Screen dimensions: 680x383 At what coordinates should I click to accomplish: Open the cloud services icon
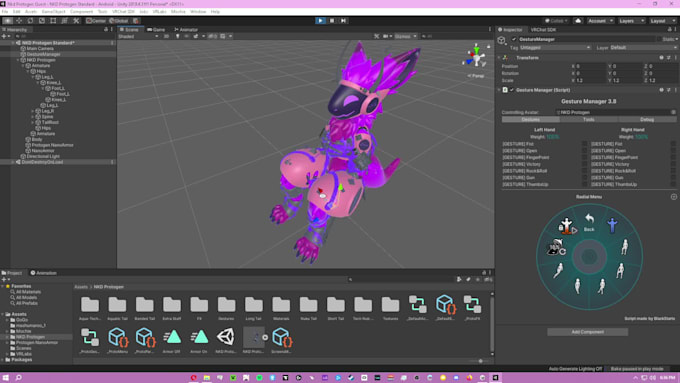pos(578,20)
